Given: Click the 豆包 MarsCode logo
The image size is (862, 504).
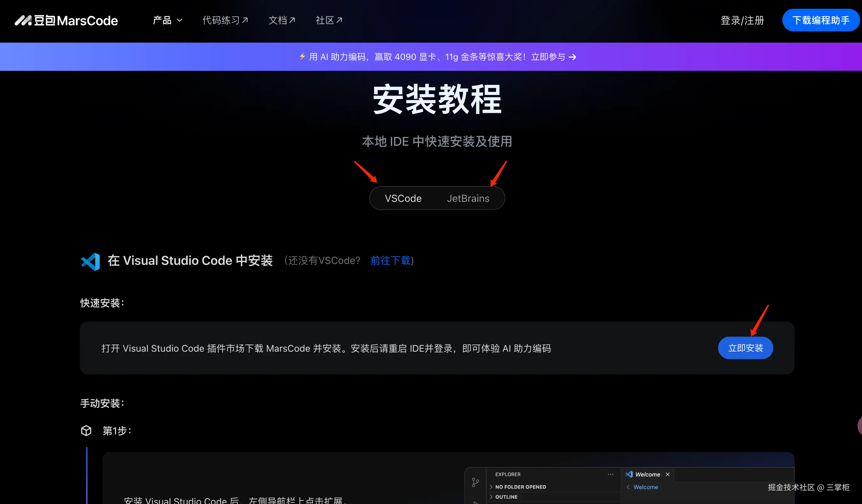Looking at the screenshot, I should coord(66,20).
